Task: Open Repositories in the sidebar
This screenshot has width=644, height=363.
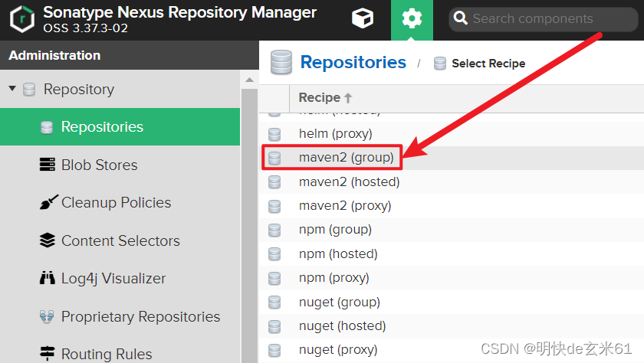Action: tap(120, 126)
